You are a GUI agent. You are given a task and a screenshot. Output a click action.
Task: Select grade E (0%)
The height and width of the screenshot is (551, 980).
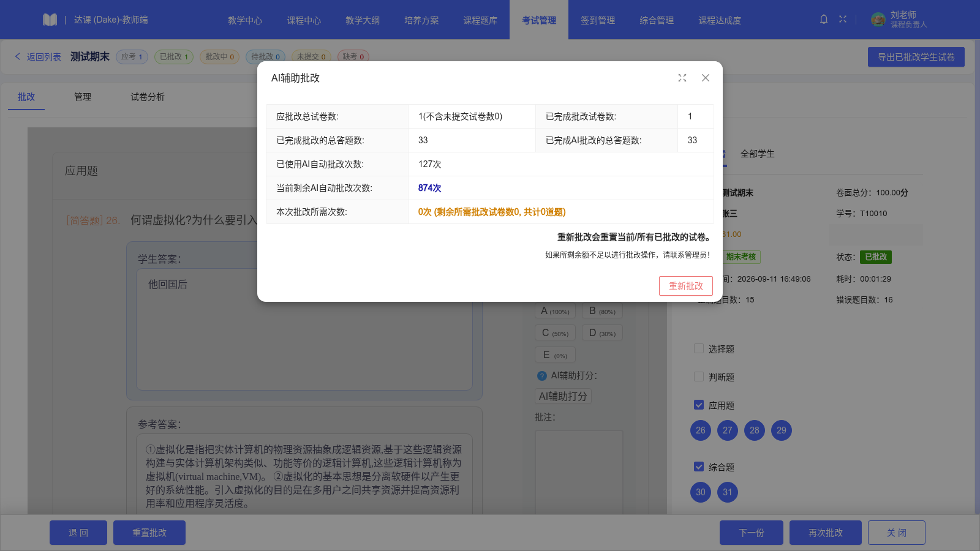555,355
